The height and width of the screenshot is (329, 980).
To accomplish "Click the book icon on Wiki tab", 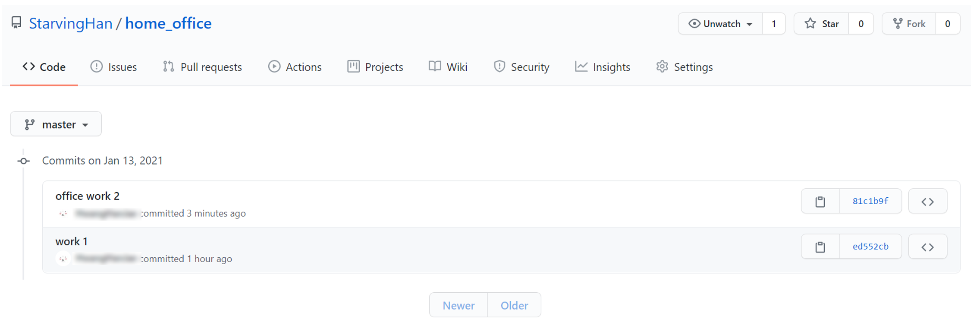I will pyautogui.click(x=435, y=66).
